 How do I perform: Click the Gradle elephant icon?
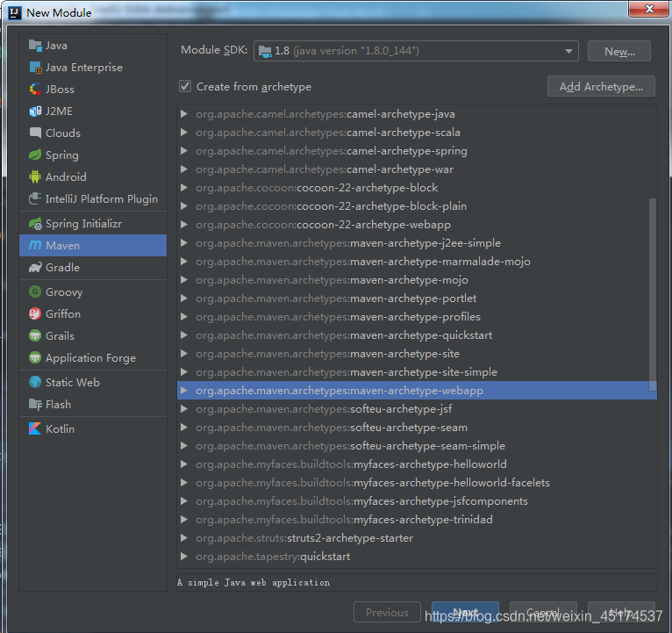point(35,267)
